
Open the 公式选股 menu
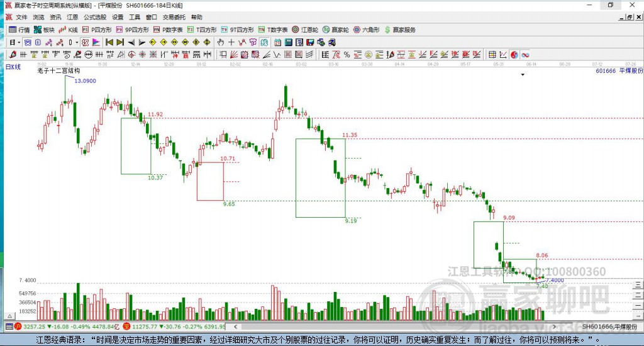click(x=95, y=17)
